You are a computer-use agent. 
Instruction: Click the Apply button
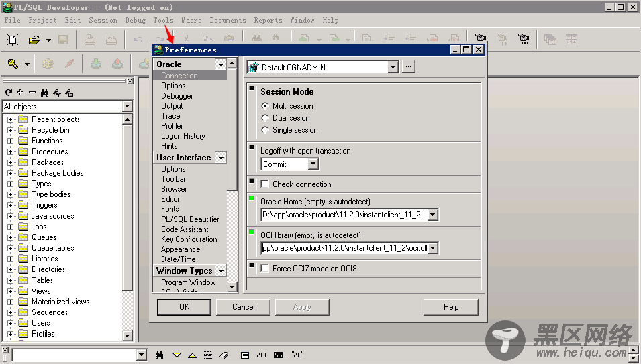point(302,307)
